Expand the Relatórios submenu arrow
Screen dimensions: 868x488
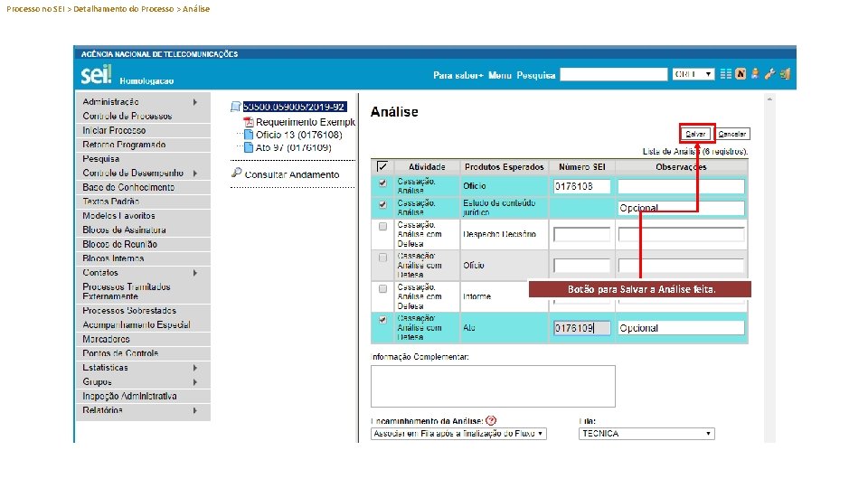195,410
